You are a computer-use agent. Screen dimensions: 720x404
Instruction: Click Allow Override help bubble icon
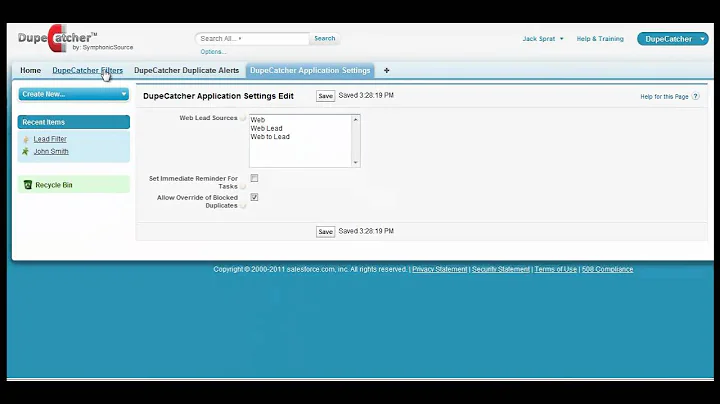coord(243,206)
